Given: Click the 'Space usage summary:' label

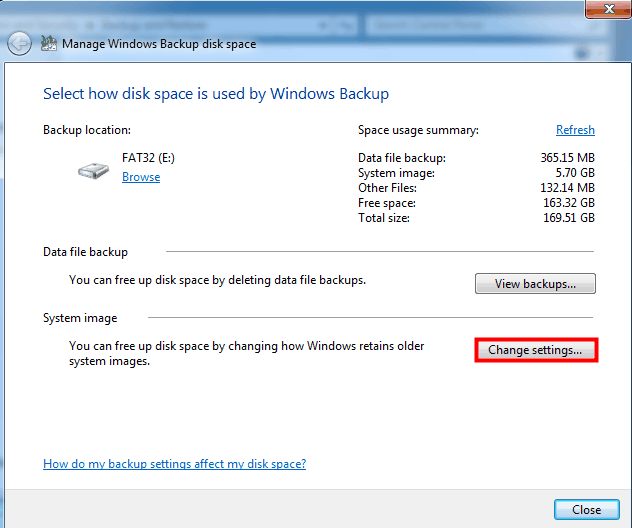Looking at the screenshot, I should [x=418, y=130].
